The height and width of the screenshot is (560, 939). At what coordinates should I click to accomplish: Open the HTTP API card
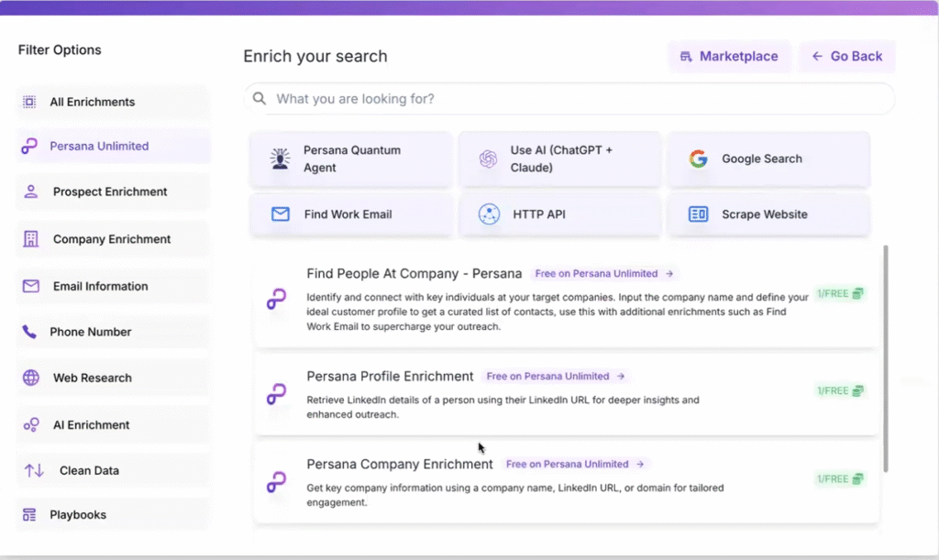[x=559, y=214]
